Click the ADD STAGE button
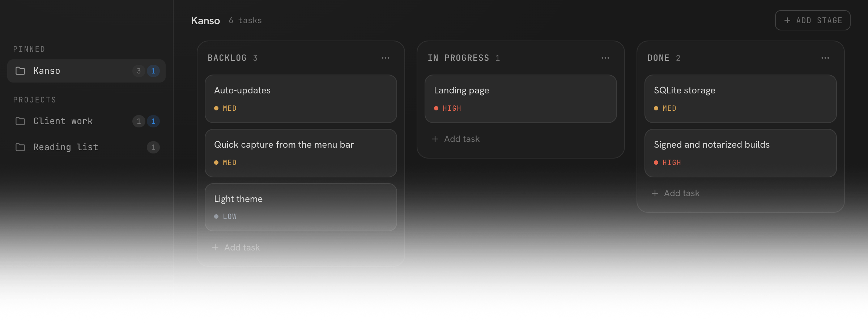The image size is (868, 333). 813,20
